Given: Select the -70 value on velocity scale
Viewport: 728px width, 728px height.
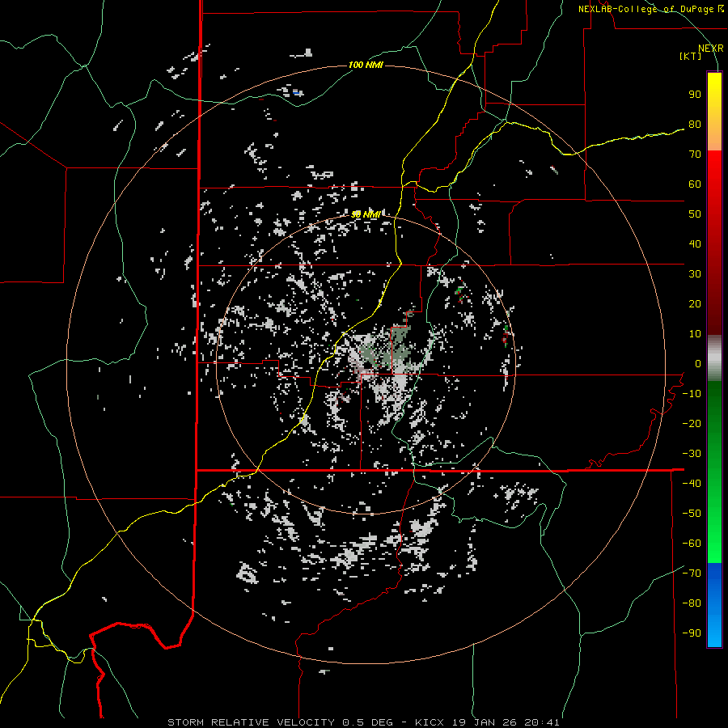Looking at the screenshot, I should (692, 574).
